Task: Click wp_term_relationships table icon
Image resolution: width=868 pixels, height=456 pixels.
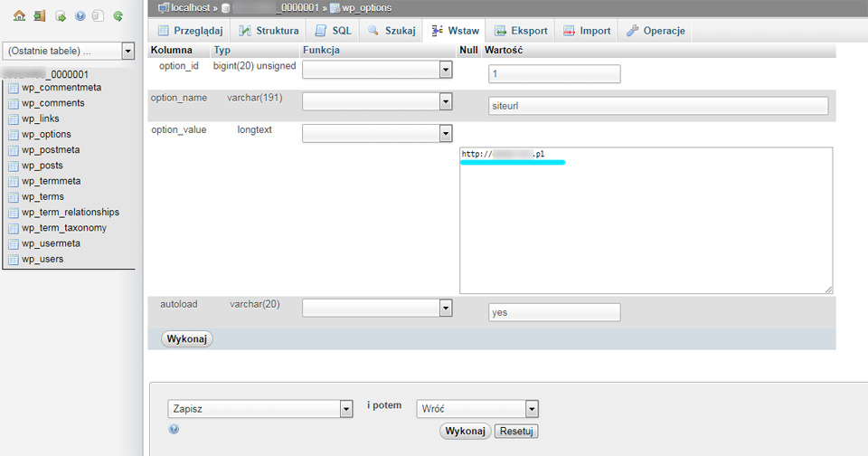Action: (x=14, y=213)
